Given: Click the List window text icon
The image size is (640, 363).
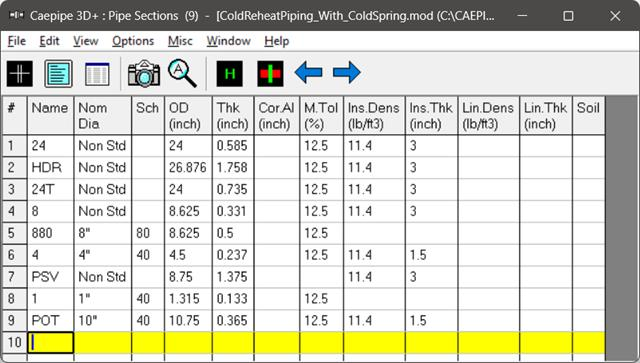Looking at the screenshot, I should tap(58, 74).
